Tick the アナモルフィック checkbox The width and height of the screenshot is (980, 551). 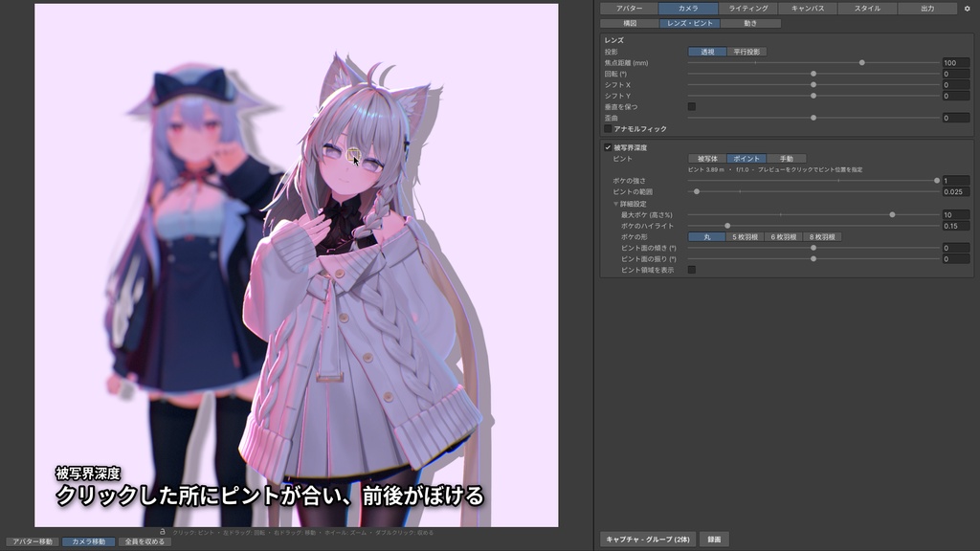608,129
